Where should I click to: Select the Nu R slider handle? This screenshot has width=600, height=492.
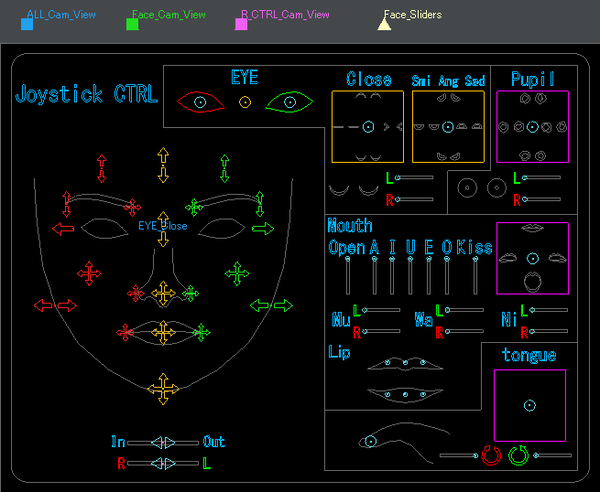(365, 331)
